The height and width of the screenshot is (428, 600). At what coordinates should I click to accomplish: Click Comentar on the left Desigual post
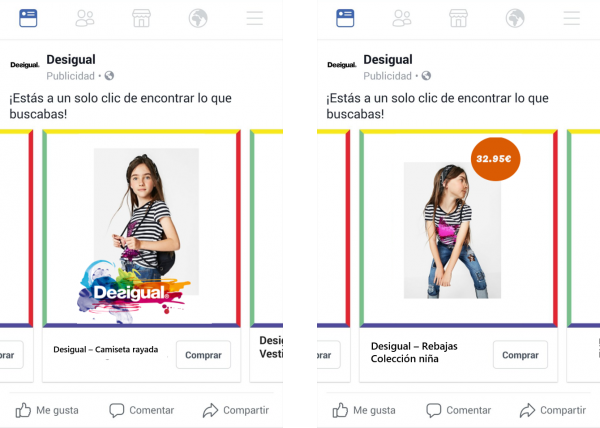[x=142, y=410]
